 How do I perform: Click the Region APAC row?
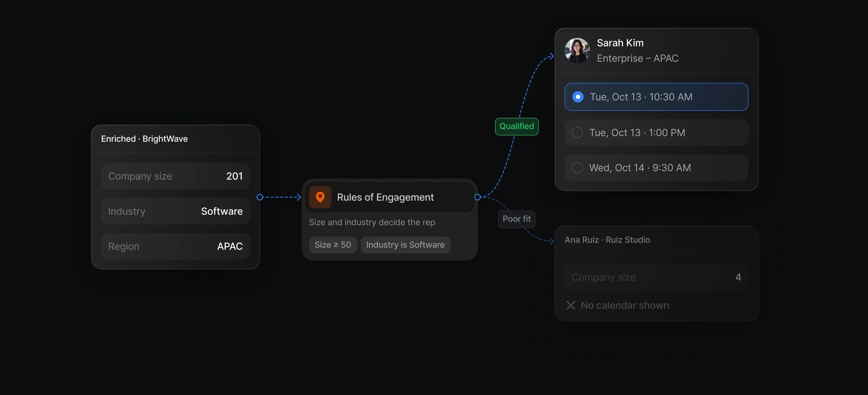pyautogui.click(x=175, y=246)
